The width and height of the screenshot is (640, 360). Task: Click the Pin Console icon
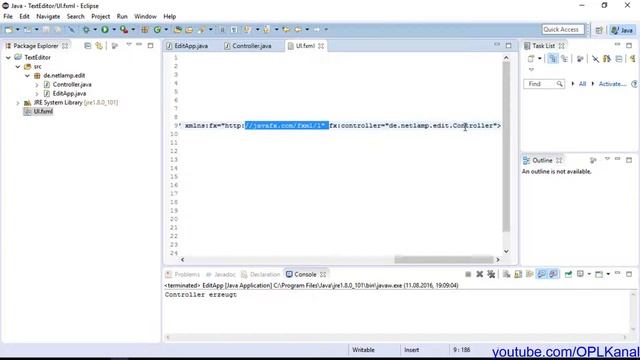click(x=568, y=274)
